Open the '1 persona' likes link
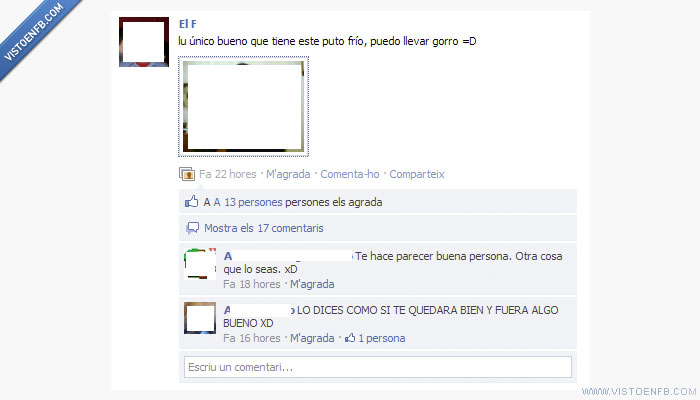The image size is (700, 400). 382,338
